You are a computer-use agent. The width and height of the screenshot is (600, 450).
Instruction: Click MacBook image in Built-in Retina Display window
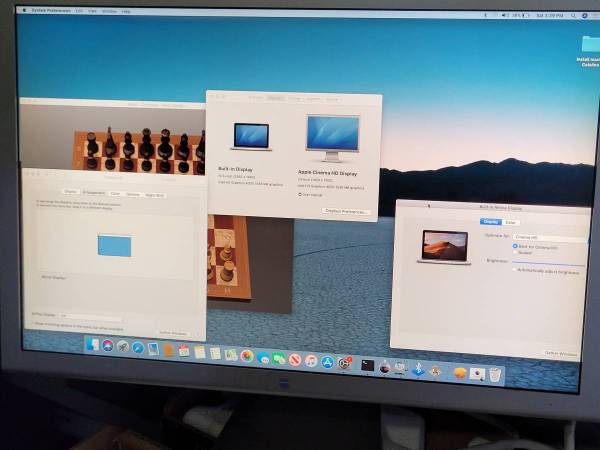click(x=445, y=247)
